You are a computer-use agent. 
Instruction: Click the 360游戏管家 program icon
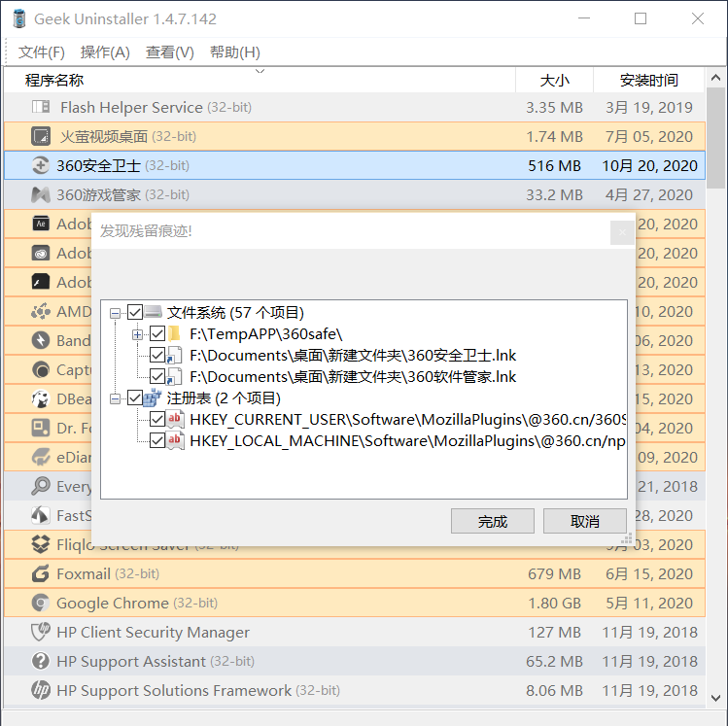pos(41,194)
